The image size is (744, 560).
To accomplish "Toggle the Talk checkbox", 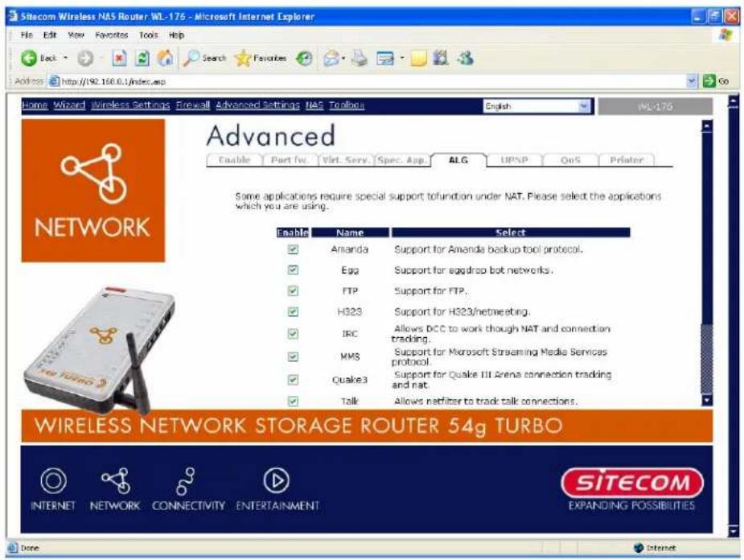I will [294, 401].
